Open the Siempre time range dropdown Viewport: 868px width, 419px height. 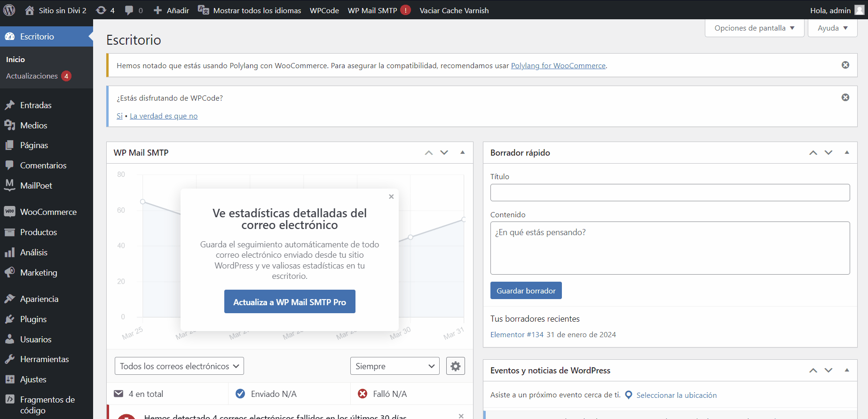click(395, 366)
